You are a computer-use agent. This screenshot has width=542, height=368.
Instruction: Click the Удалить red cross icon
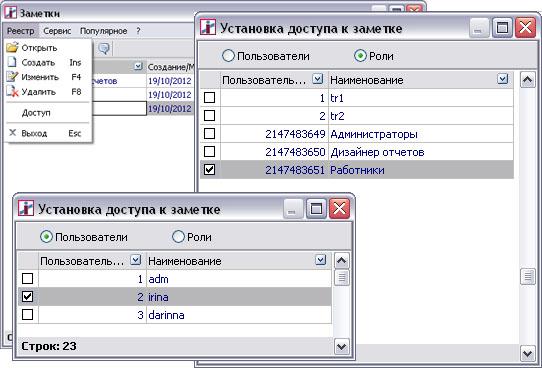click(x=12, y=92)
